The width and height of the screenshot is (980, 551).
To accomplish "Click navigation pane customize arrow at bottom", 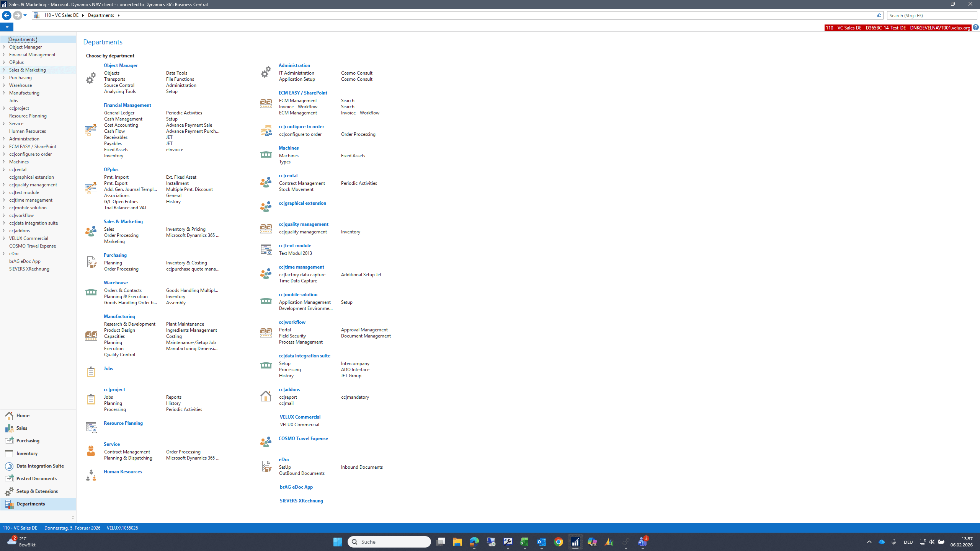I will 73,518.
